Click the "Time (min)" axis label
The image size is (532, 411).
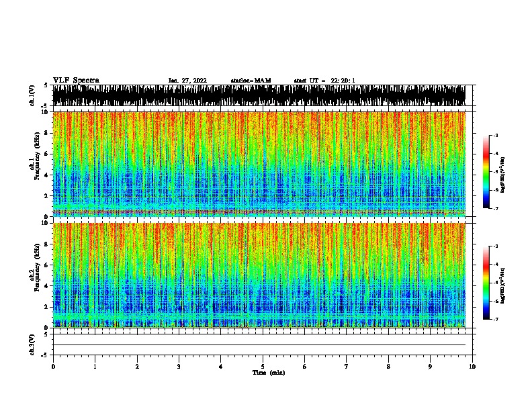[x=269, y=373]
